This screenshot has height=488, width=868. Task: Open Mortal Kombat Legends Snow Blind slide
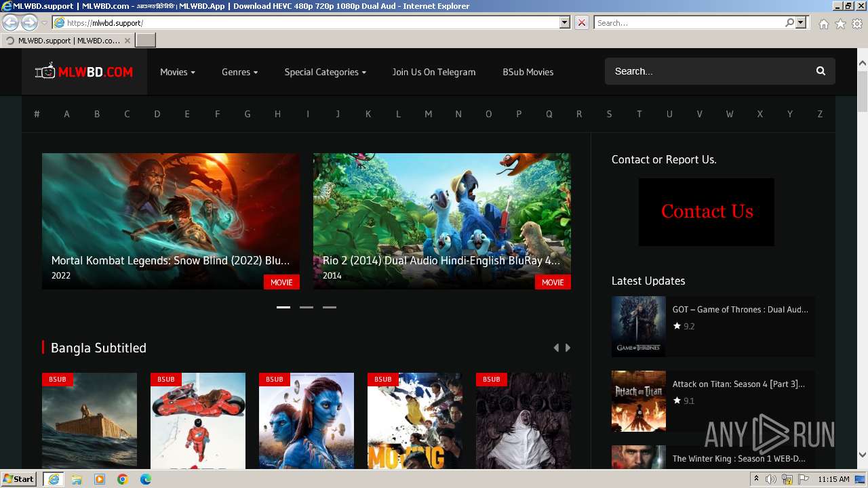(171, 221)
